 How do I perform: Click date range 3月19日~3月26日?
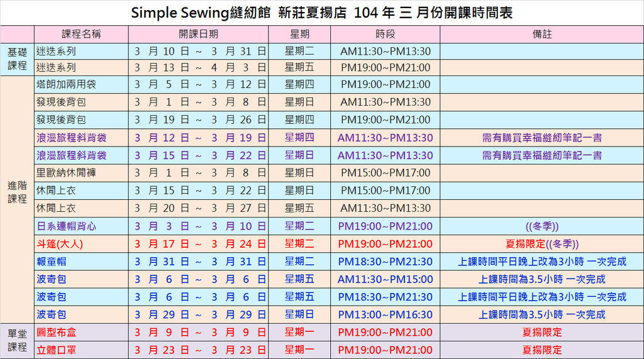point(200,119)
